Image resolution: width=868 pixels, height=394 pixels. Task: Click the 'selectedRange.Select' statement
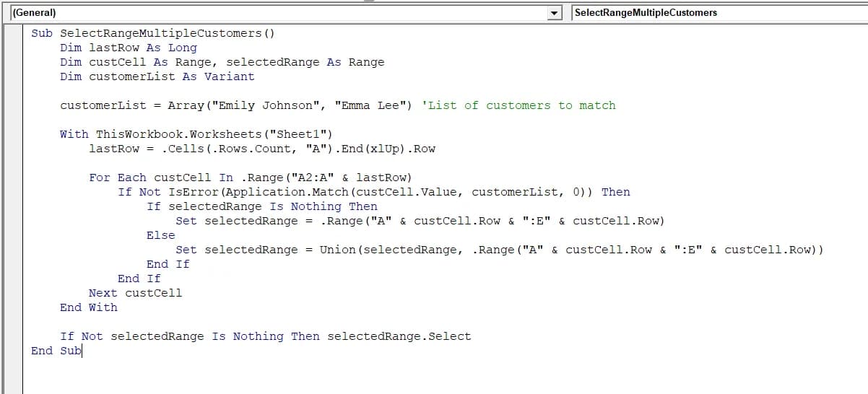coord(399,336)
